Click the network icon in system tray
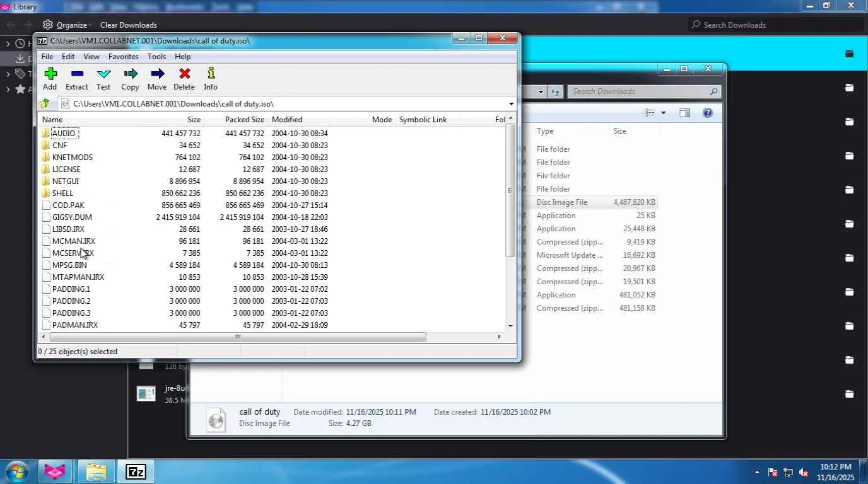 pos(789,472)
